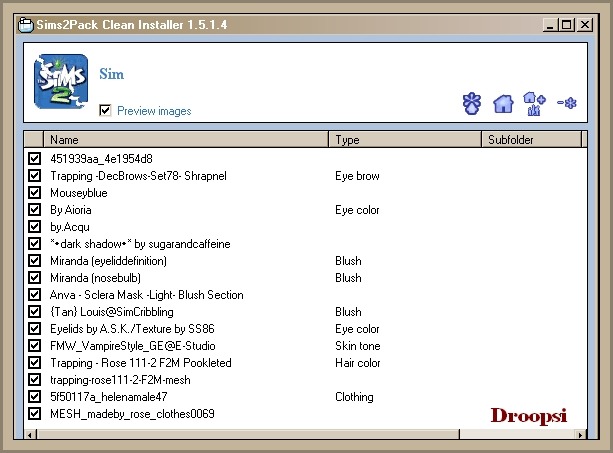Image resolution: width=613 pixels, height=453 pixels.
Task: Uncheck 5f50117a_helenamale47 checkbox
Action: pos(34,396)
